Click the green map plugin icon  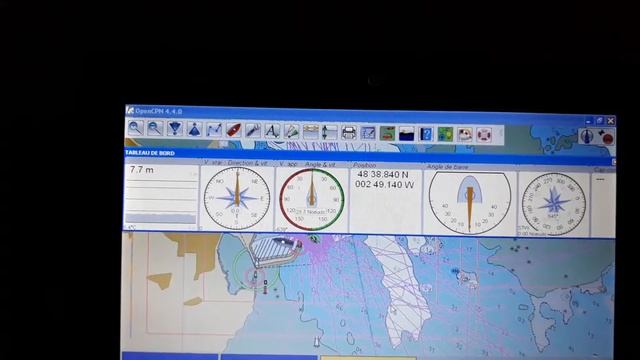445,134
